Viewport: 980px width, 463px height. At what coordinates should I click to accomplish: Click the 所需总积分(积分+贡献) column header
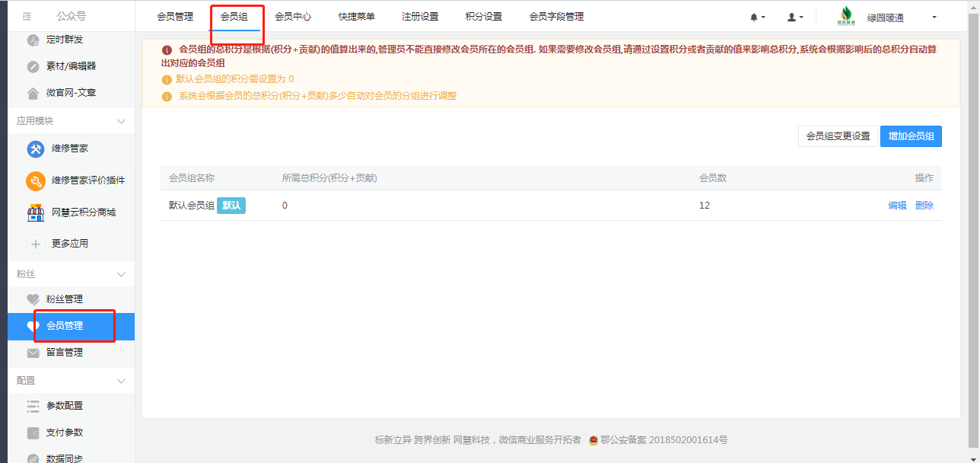(x=329, y=178)
